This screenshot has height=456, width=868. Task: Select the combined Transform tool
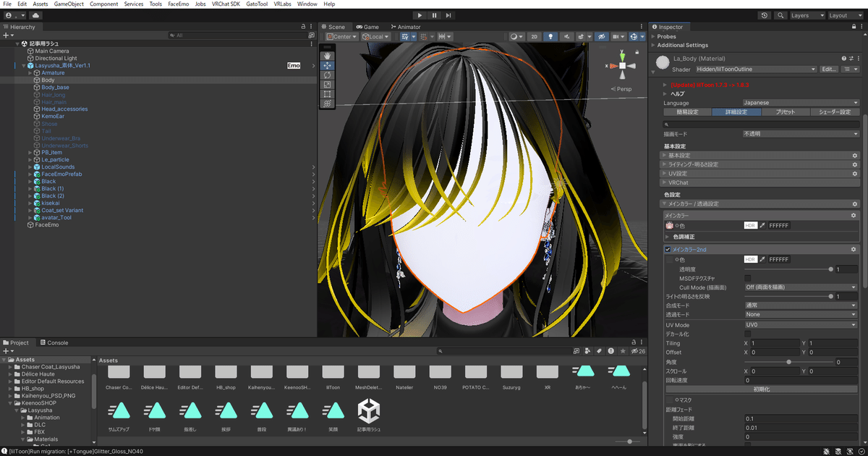327,104
